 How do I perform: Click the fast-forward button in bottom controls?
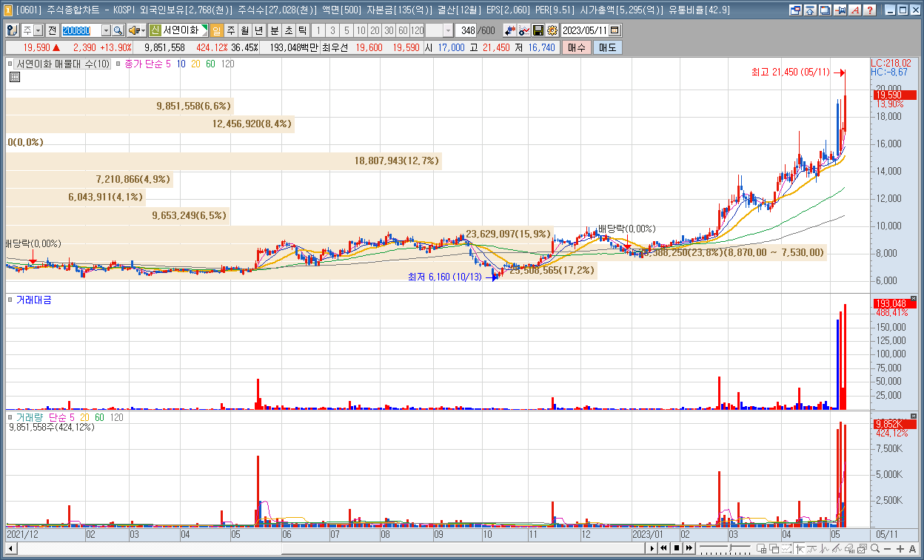point(689,548)
